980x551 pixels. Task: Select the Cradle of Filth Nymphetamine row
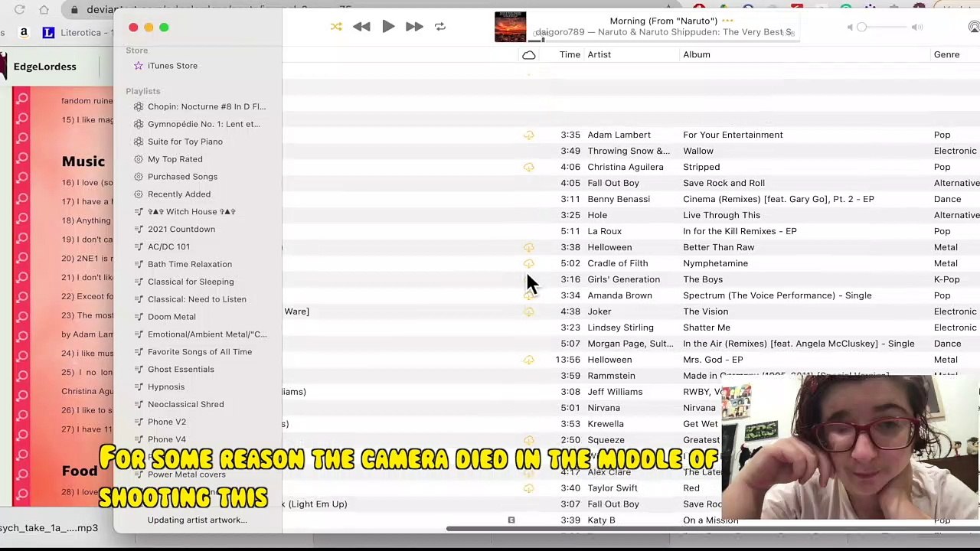coord(631,263)
